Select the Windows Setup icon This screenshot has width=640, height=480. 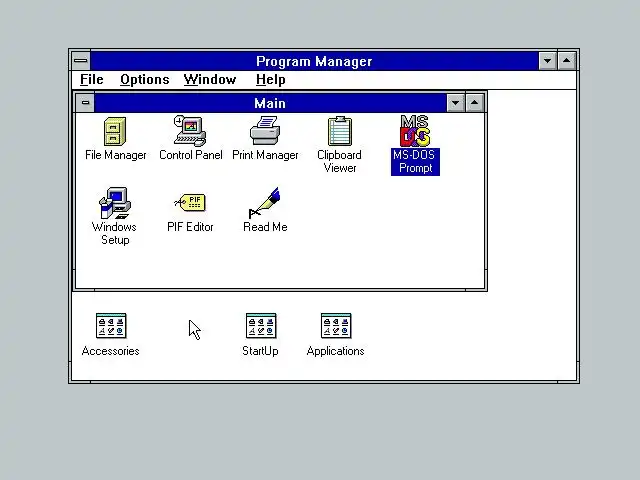click(115, 203)
